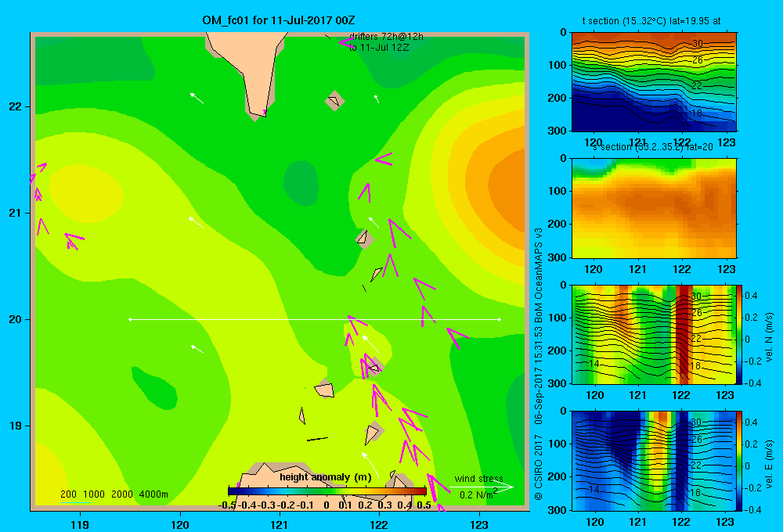Image resolution: width=783 pixels, height=532 pixels.
Task: Click the '14' isotherm label in the vel. N section
Action: [x=594, y=363]
